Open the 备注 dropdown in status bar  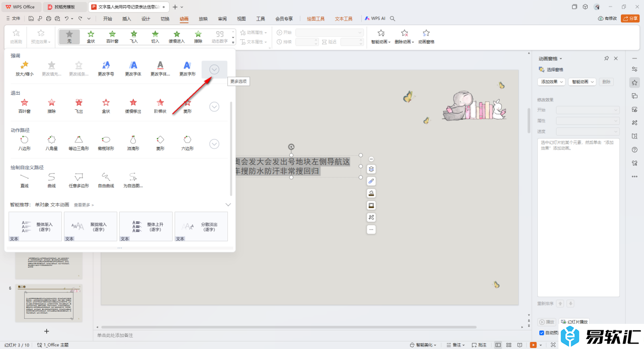456,345
